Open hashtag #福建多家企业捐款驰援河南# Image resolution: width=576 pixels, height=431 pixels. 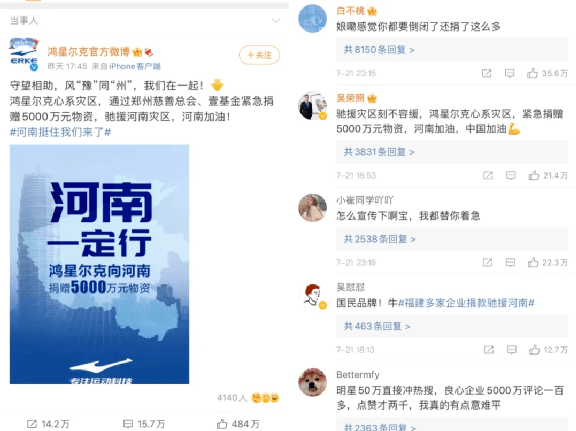tap(466, 303)
